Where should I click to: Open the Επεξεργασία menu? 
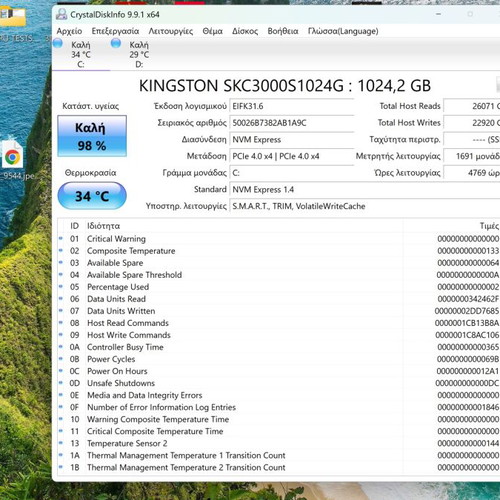[115, 31]
